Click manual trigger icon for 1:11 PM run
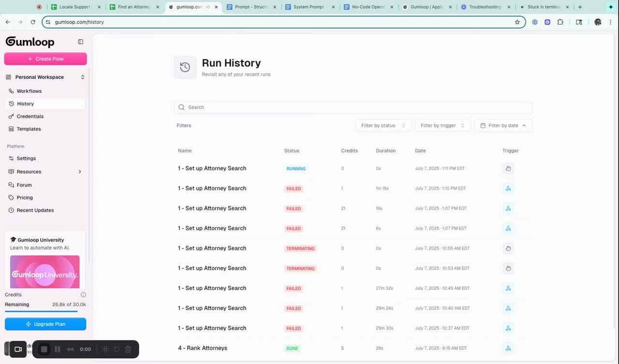The image size is (619, 364). (508, 169)
